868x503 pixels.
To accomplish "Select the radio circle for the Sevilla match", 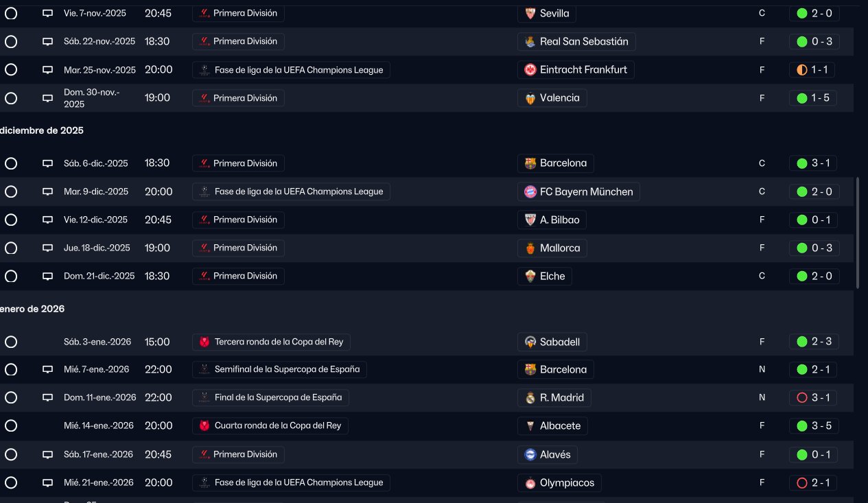I will tap(11, 13).
